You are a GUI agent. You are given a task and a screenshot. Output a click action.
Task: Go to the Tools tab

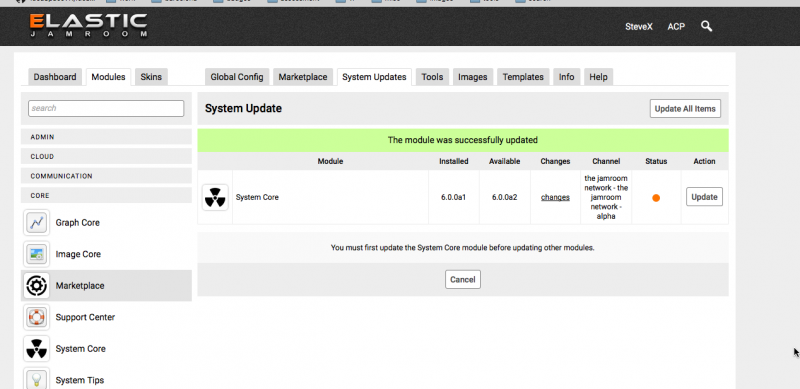[432, 77]
